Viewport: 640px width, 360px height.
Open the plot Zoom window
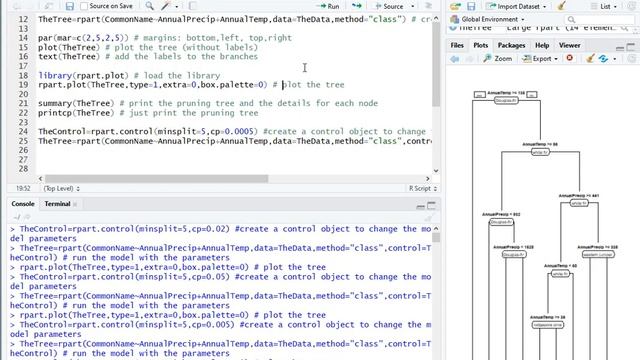tap(498, 59)
